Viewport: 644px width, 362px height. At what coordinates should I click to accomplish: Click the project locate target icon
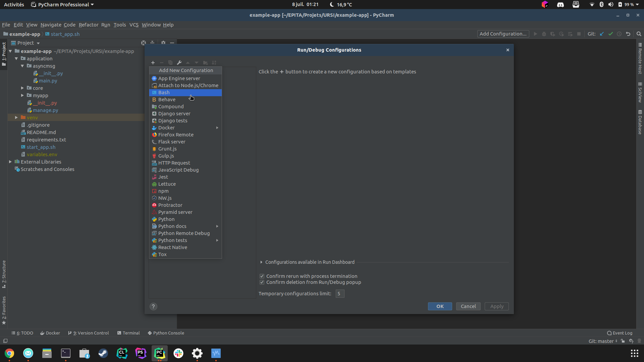[x=144, y=43]
